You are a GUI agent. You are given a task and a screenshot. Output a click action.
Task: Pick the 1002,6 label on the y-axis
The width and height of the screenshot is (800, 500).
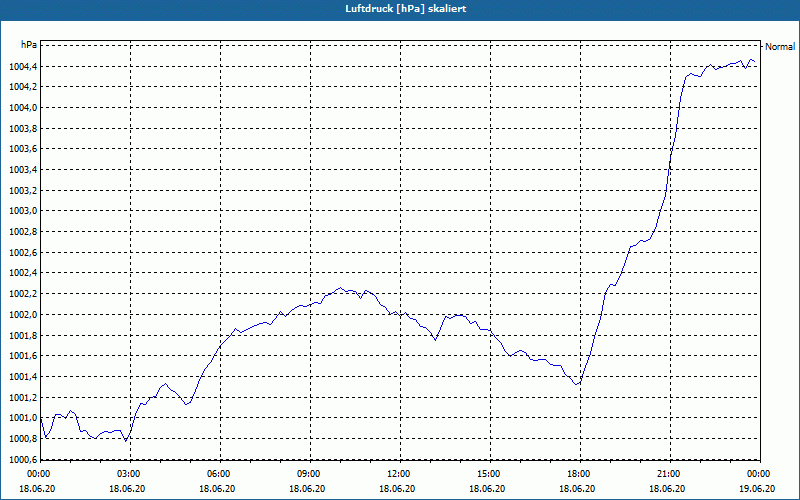23,253
